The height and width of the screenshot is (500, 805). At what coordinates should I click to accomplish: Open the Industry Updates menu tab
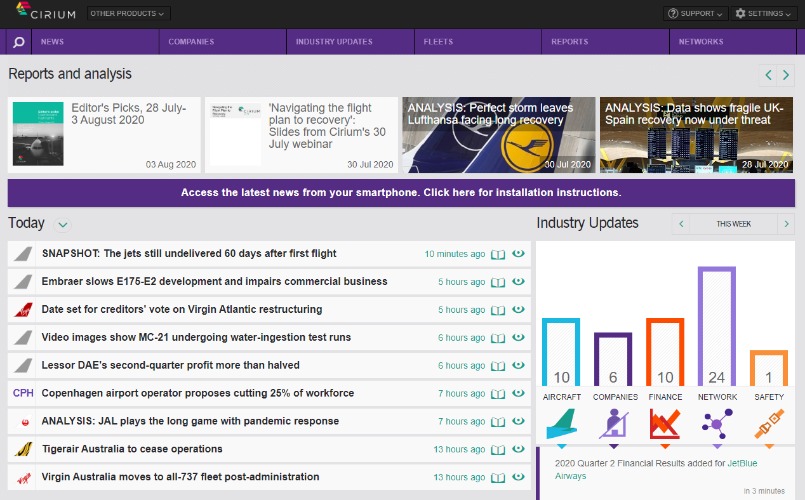[350, 42]
